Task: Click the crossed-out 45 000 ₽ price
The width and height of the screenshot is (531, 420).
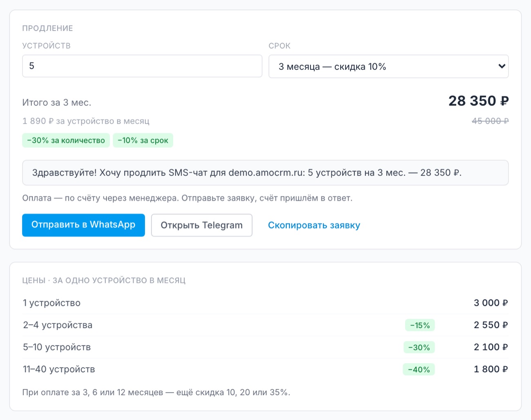Action: click(490, 121)
